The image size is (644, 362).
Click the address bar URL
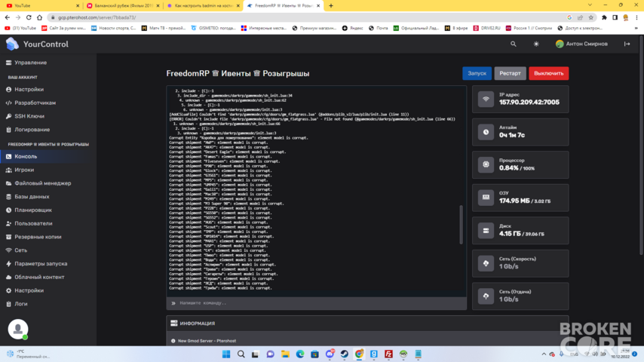97,17
